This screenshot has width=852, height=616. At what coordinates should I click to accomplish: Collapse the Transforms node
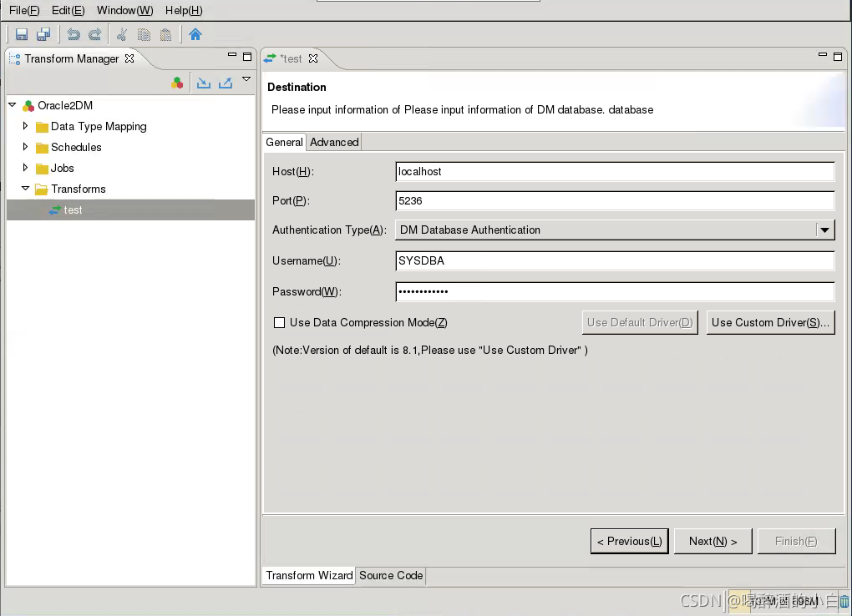tap(26, 188)
